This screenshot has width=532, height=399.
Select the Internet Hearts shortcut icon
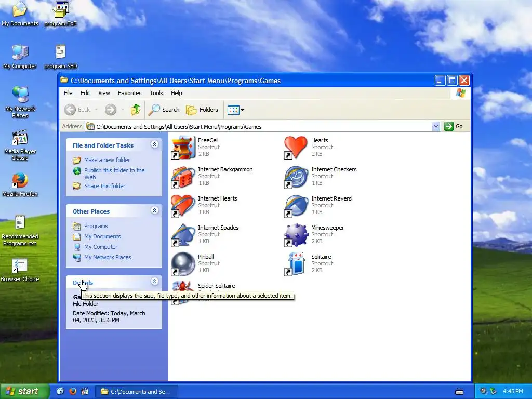(x=183, y=206)
